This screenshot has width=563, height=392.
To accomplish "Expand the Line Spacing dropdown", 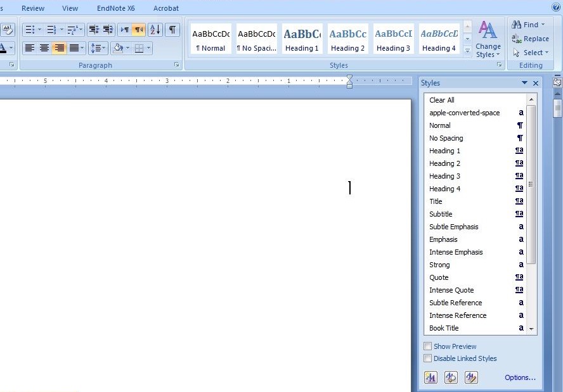I will 98,48.
